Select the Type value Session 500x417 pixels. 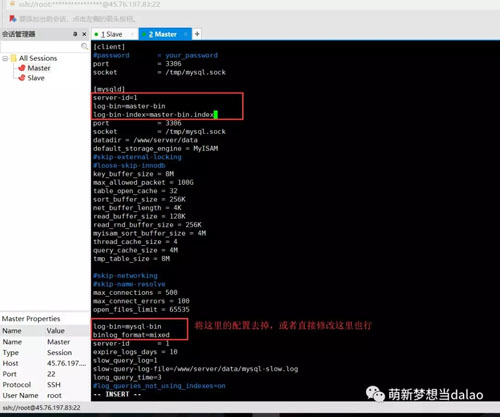tap(59, 353)
